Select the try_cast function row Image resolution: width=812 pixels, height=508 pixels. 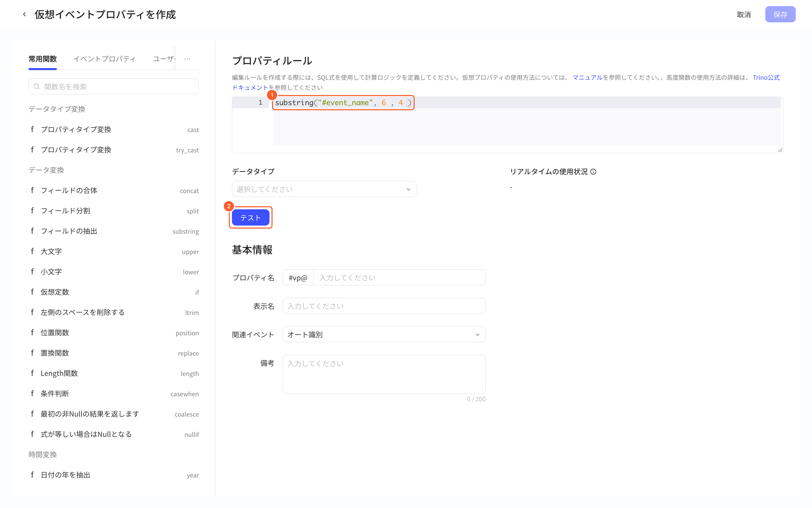click(113, 150)
